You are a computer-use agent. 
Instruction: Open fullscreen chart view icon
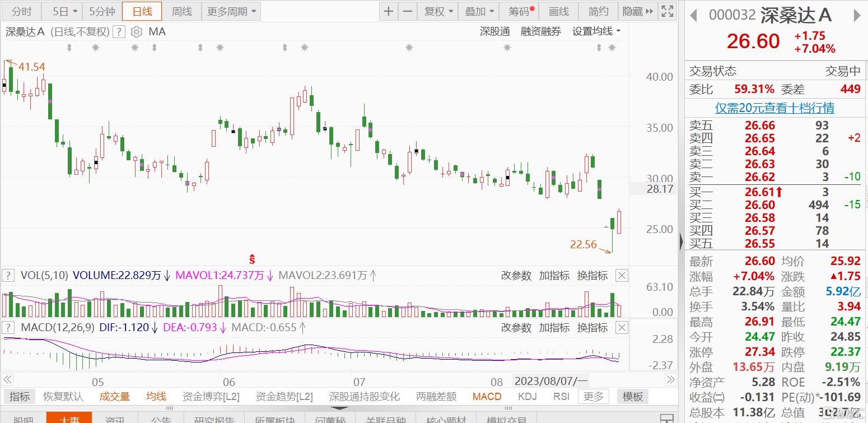667,11
